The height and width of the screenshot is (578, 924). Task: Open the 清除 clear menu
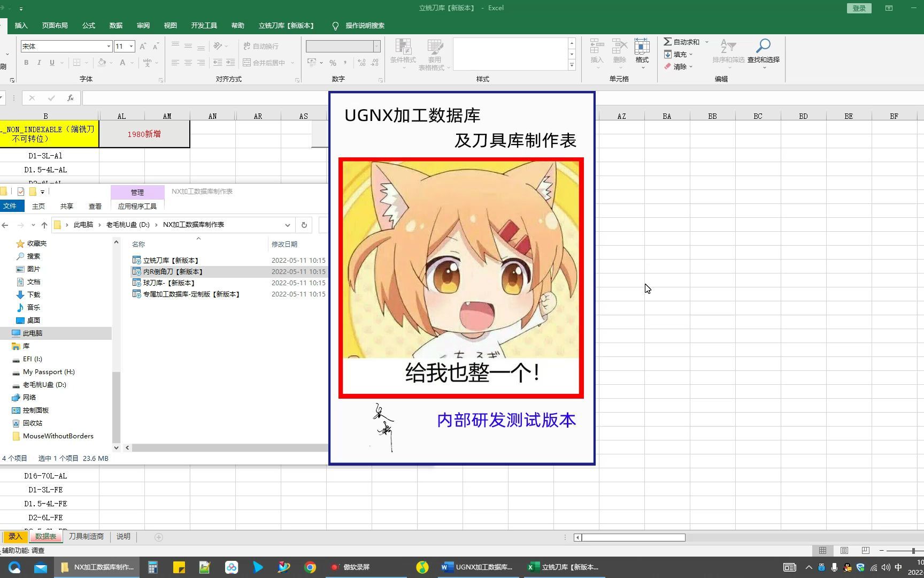pos(678,66)
